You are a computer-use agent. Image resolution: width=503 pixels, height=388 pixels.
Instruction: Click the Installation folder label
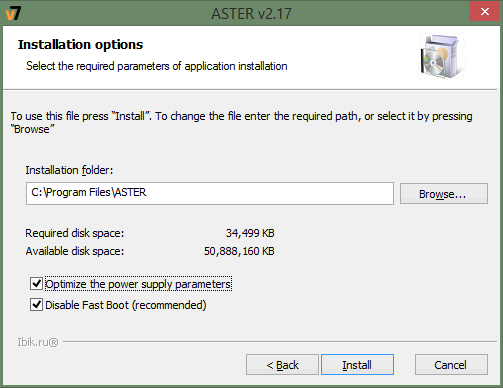tap(69, 170)
